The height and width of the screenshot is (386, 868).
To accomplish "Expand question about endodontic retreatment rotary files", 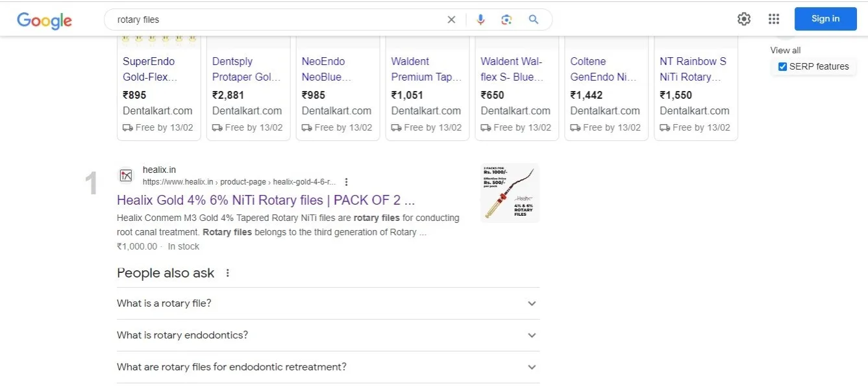I will [328, 367].
